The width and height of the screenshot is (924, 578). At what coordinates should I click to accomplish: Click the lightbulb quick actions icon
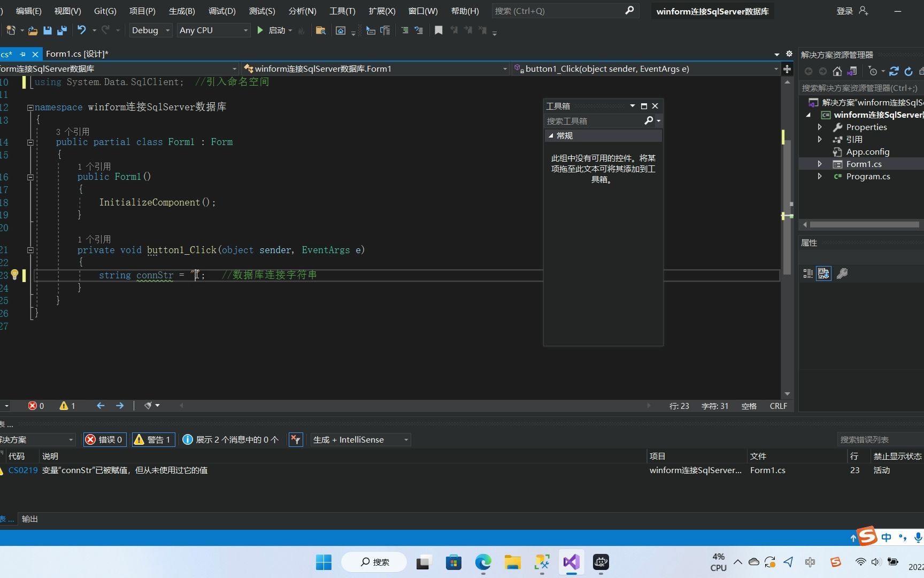(14, 275)
